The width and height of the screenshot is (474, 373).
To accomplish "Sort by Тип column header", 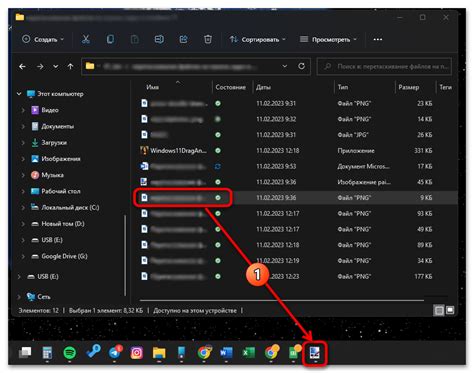I will click(343, 87).
